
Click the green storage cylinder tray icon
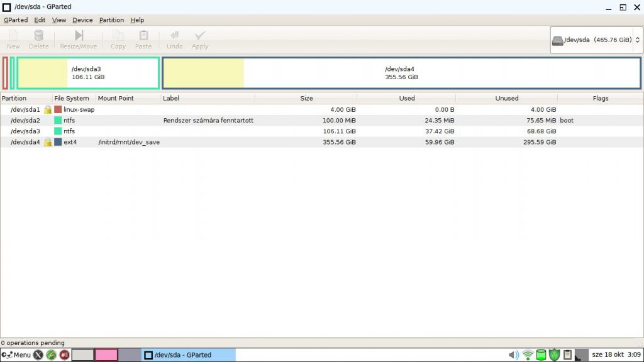click(x=541, y=354)
